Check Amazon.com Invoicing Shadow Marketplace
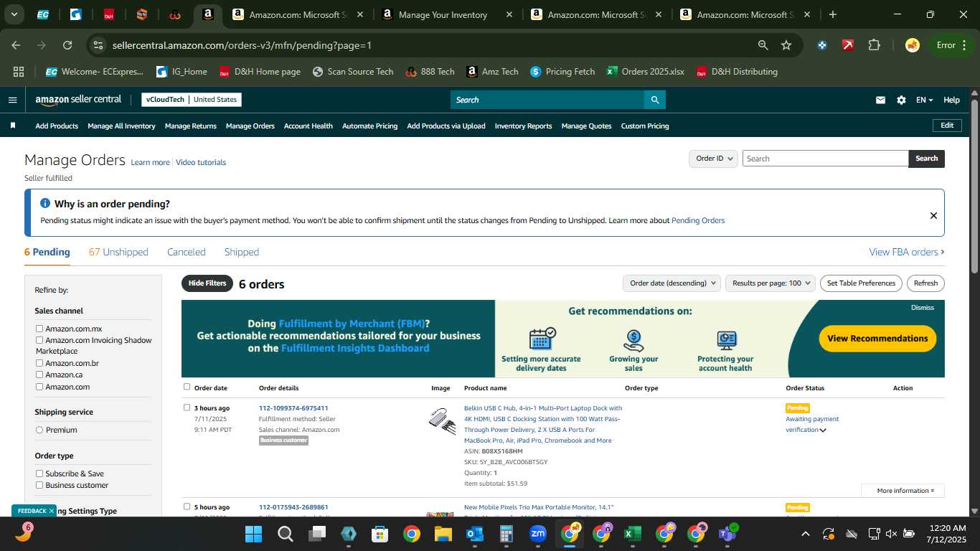Image resolution: width=980 pixels, height=551 pixels. click(x=39, y=340)
